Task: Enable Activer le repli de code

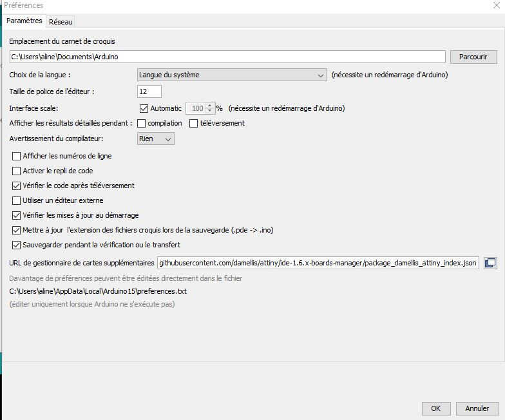Action: pos(16,171)
